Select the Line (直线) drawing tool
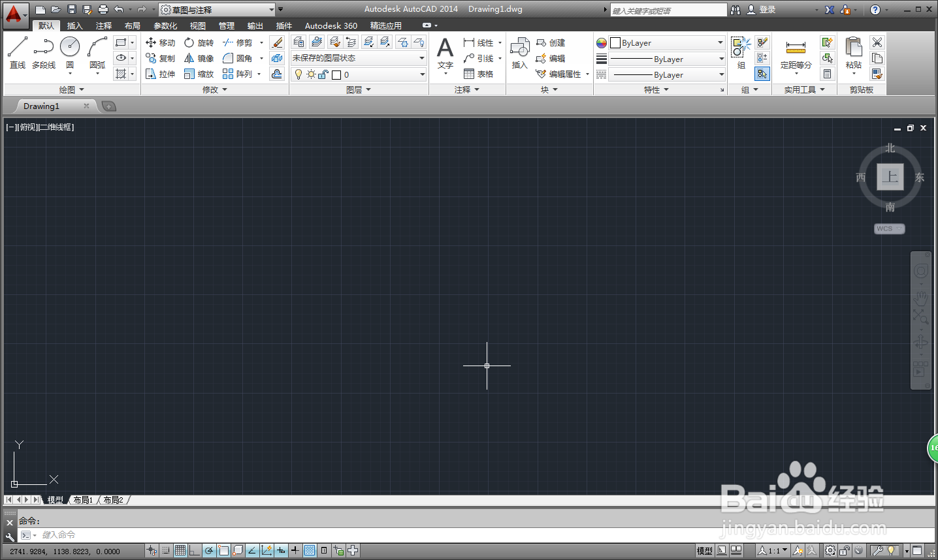938x560 pixels. [x=18, y=53]
